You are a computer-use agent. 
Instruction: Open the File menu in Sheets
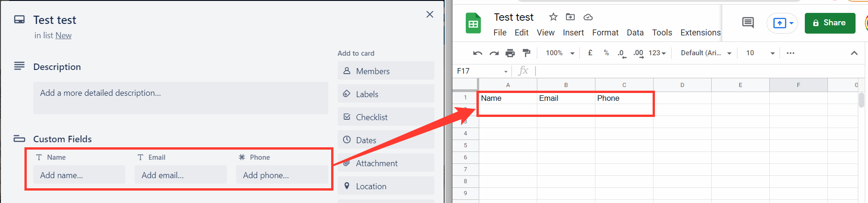click(x=500, y=33)
